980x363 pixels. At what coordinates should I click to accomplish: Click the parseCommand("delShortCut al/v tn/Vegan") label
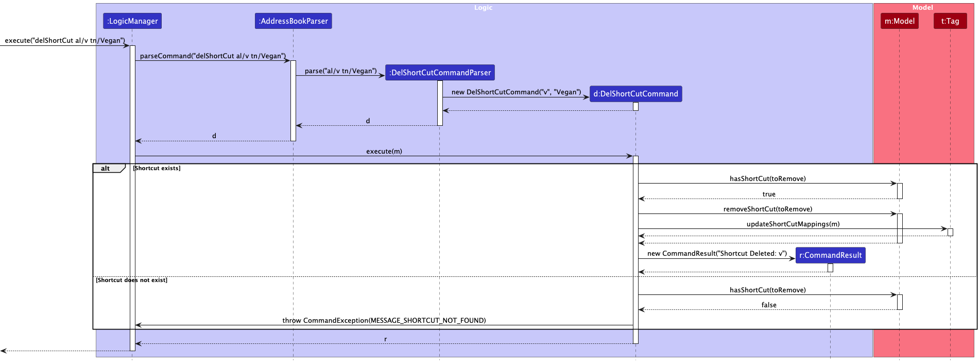point(213,56)
